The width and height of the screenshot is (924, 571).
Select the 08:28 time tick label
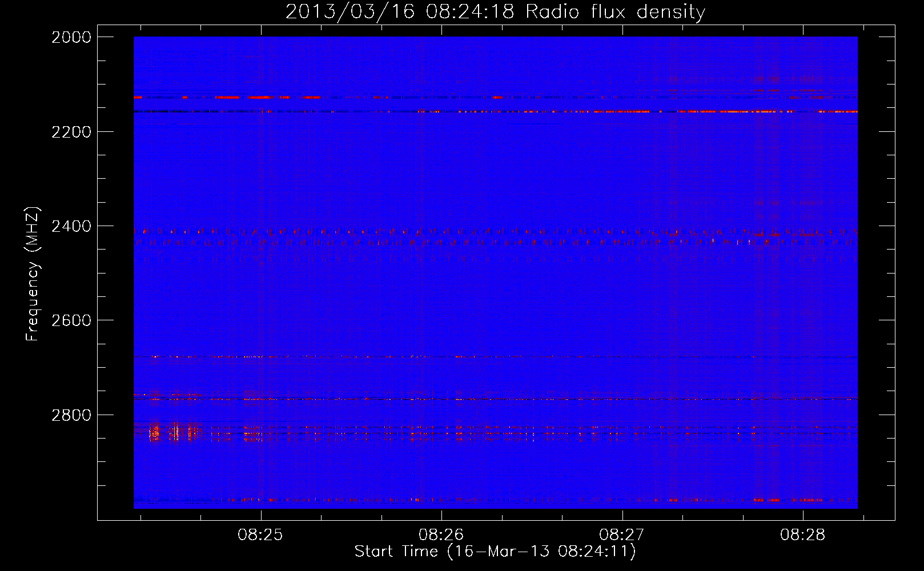[803, 535]
